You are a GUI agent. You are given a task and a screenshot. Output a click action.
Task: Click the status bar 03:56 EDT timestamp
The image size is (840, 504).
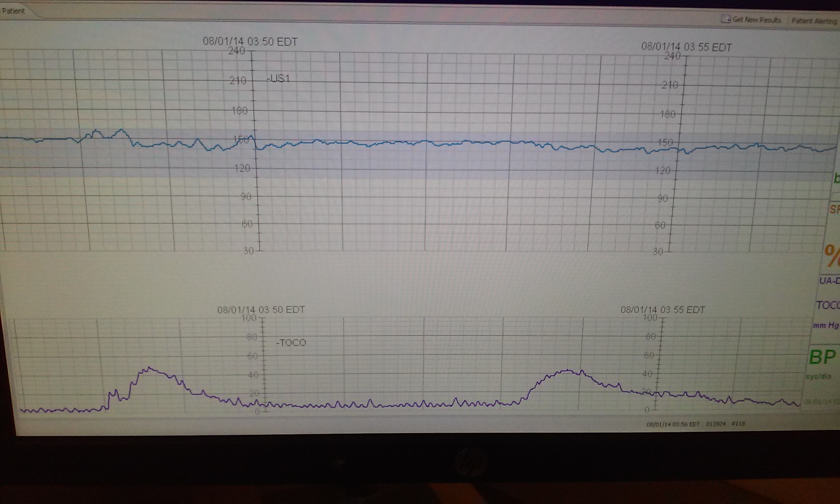(673, 424)
